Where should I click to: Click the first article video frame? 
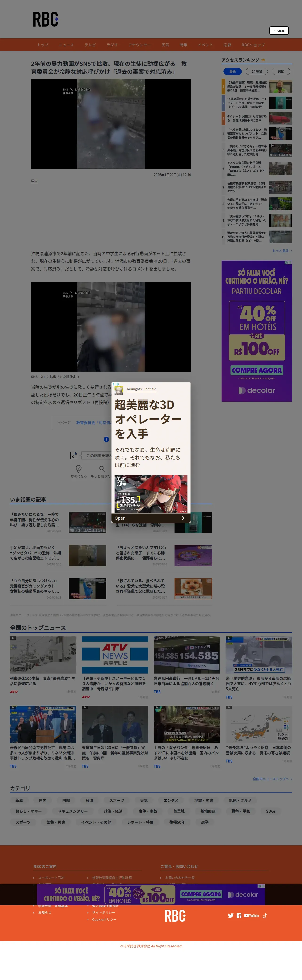pos(111,124)
